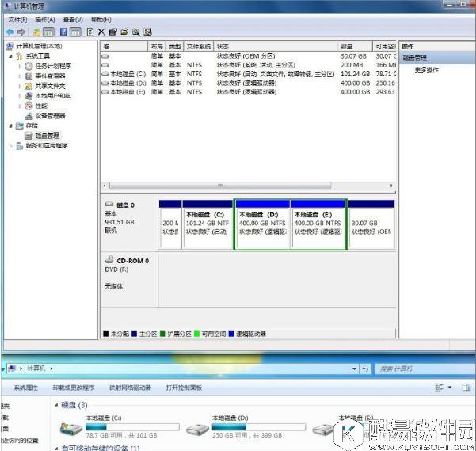
Task: Select 任务计划程序 in the tree
Action: click(53, 66)
